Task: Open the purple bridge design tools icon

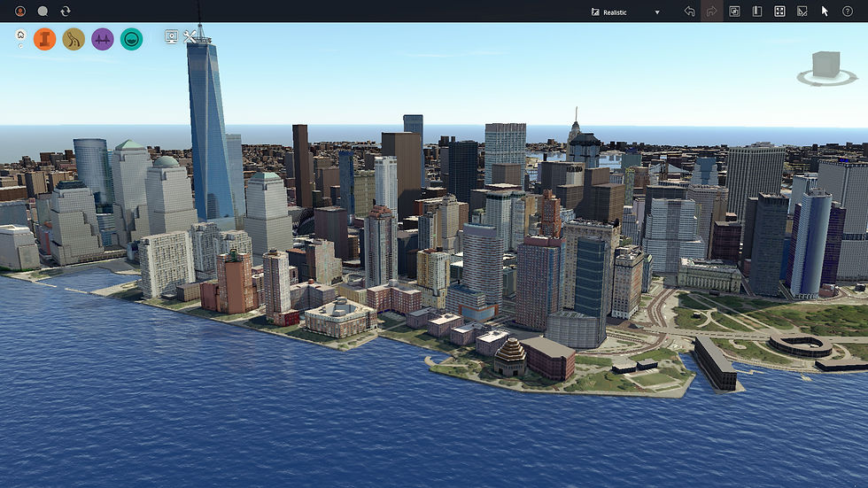Action: [x=103, y=39]
